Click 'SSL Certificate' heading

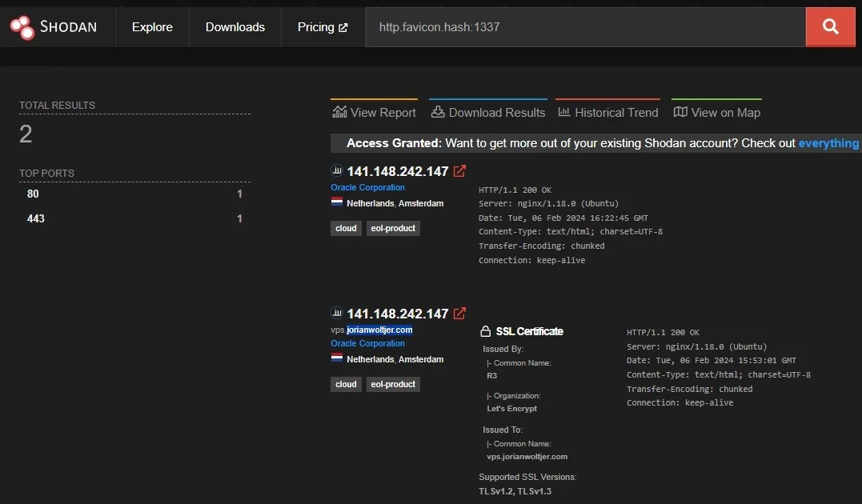(x=529, y=331)
